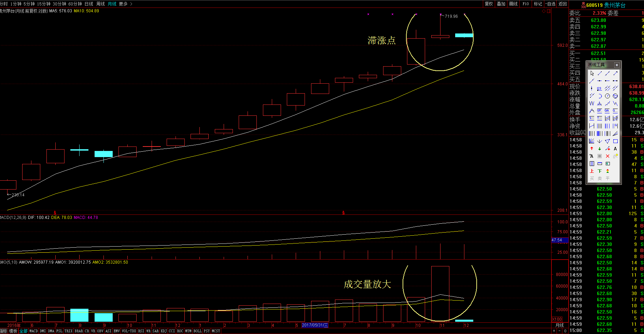Pick the '123' price label tool
Screen dimensions: 644x334
(600, 88)
